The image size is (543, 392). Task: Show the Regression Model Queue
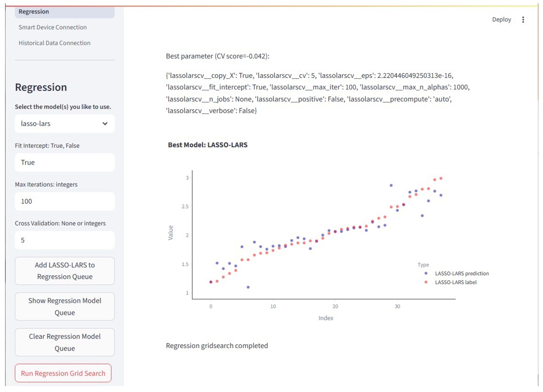click(65, 307)
